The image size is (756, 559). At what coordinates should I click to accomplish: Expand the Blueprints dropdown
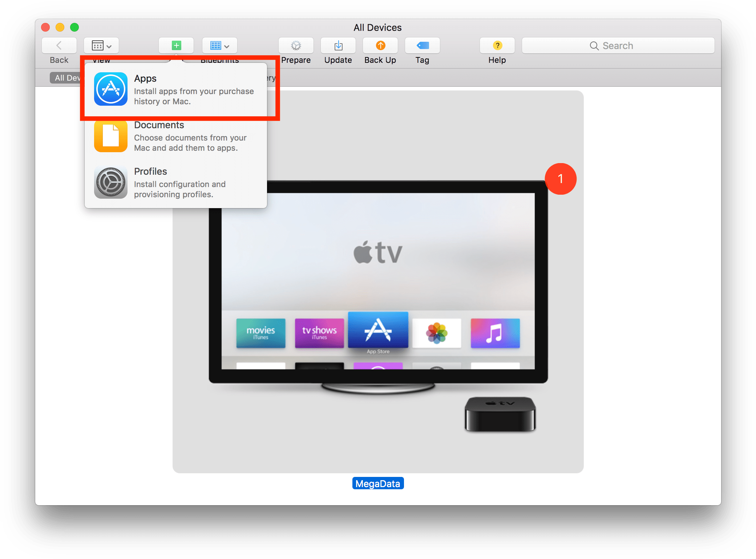pyautogui.click(x=219, y=45)
